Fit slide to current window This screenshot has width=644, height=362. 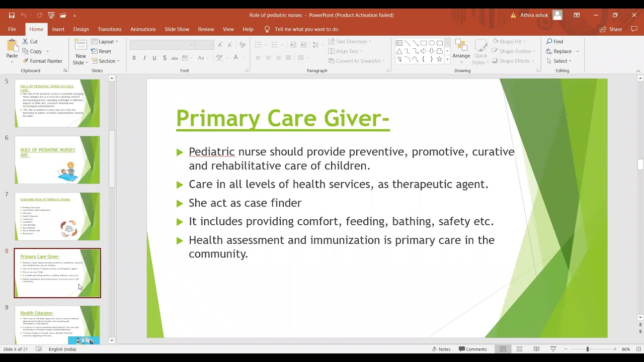click(x=639, y=349)
